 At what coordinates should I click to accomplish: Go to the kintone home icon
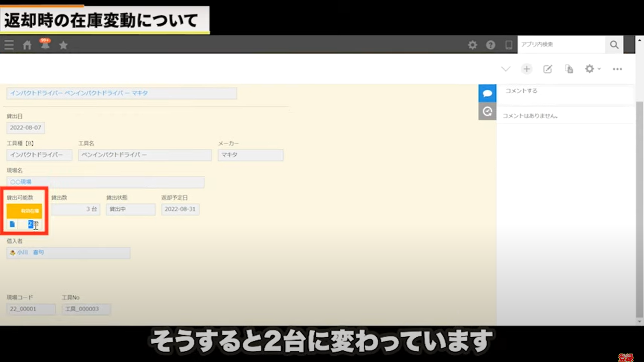point(27,44)
